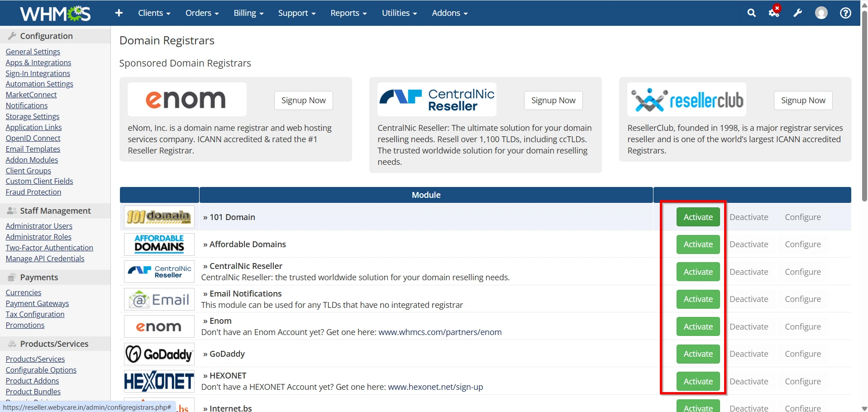This screenshot has height=412, width=868.
Task: Click Deactivate for 101 Domain
Action: pos(749,217)
